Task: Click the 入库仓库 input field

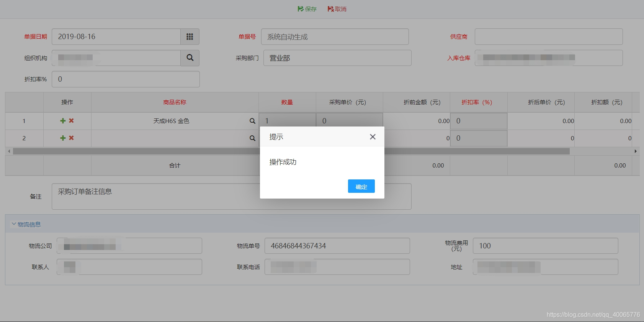Action: [549, 58]
